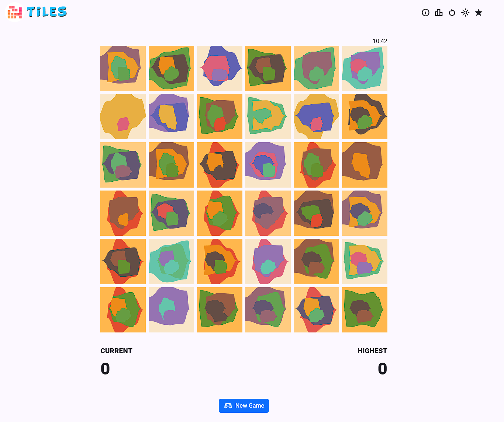The height and width of the screenshot is (422, 504).
Task: Select the bottom-left red and green tile
Action: pyautogui.click(x=123, y=310)
